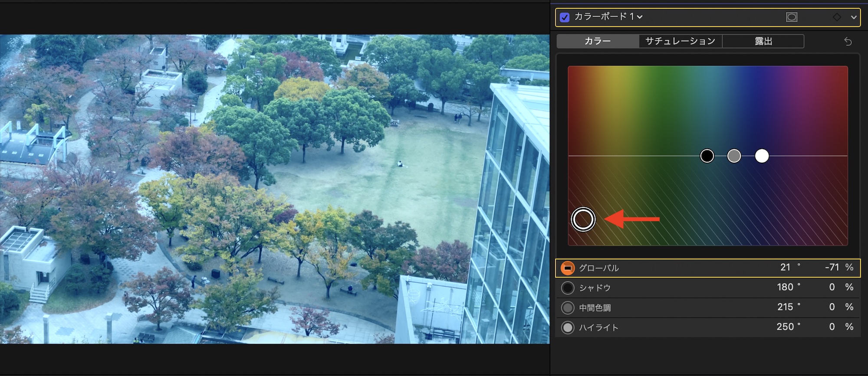
Task: Click the shape mask icon in the カラーボード header
Action: 792,17
